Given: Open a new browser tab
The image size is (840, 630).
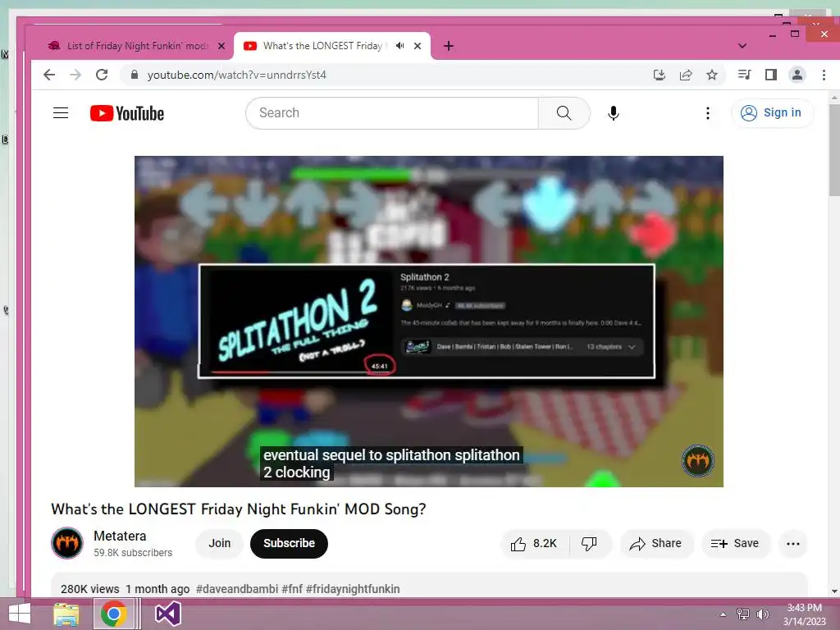Looking at the screenshot, I should click(x=449, y=46).
